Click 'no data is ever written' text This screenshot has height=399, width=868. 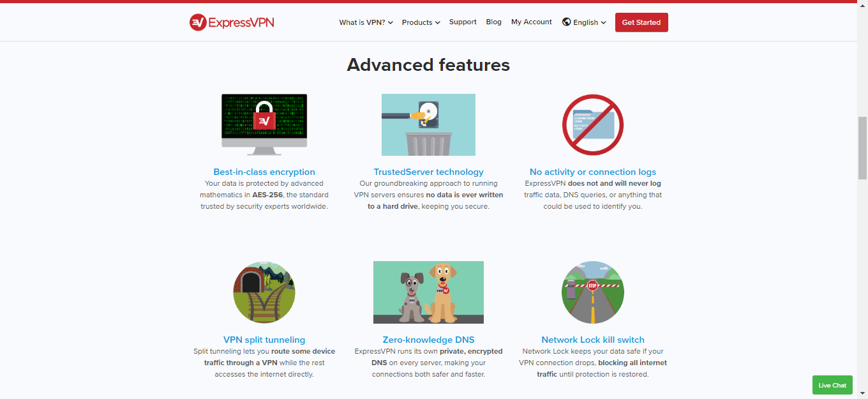[x=465, y=195]
